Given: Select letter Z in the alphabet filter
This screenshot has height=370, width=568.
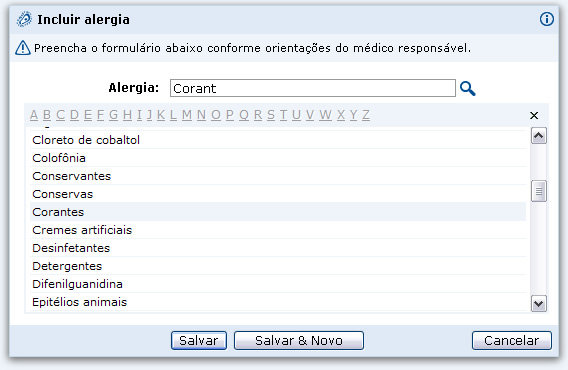Looking at the screenshot, I should [x=366, y=115].
